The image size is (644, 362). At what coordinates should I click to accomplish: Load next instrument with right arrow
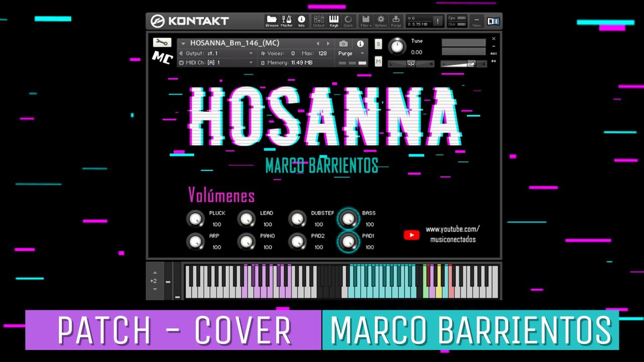click(329, 43)
